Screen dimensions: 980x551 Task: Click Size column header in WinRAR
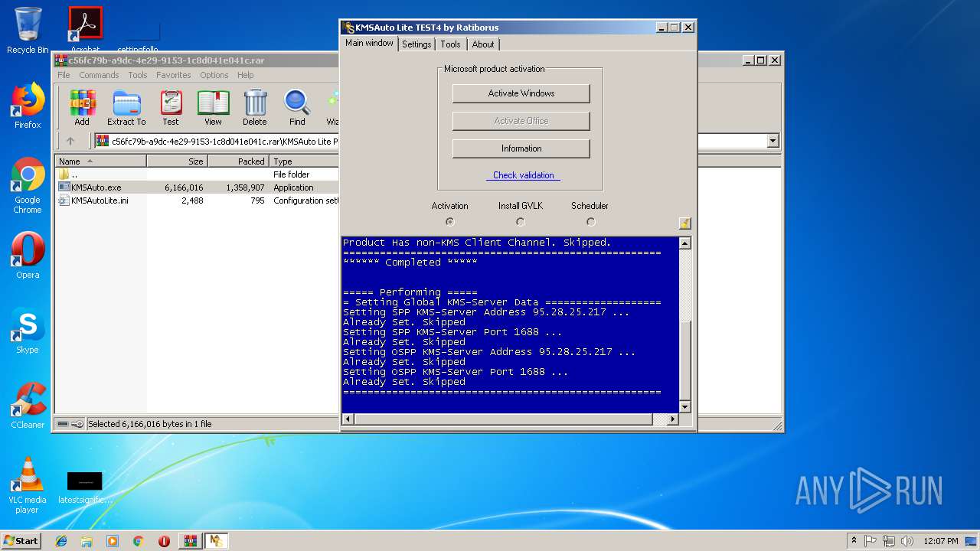tap(177, 161)
